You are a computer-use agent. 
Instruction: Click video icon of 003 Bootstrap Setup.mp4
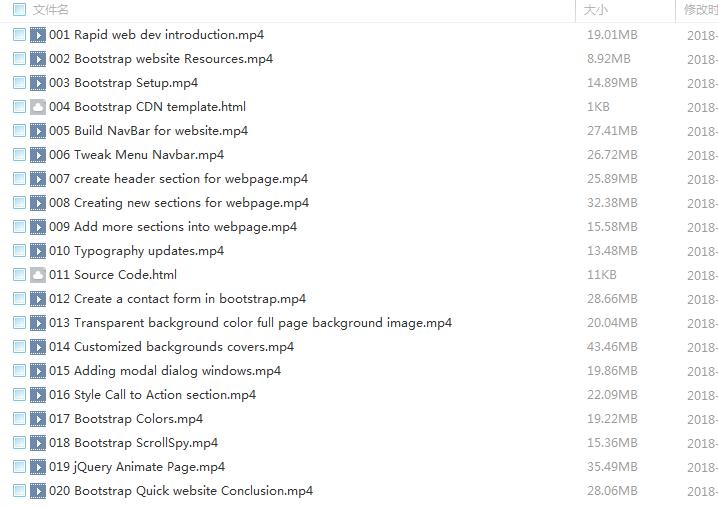coord(38,83)
